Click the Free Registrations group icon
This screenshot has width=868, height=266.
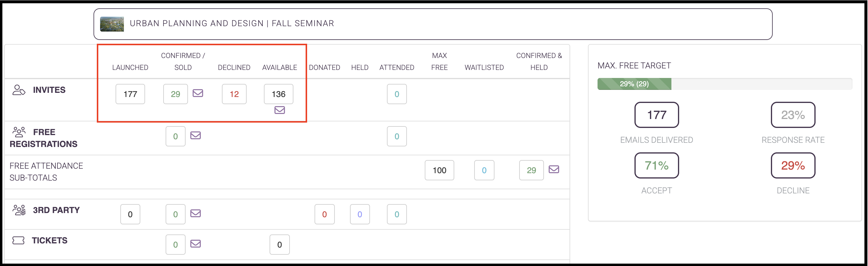click(19, 132)
